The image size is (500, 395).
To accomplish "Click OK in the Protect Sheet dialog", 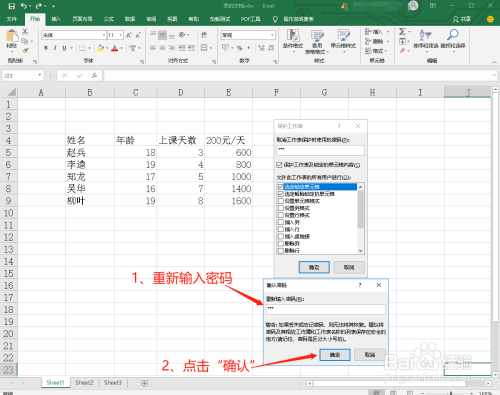I will point(314,267).
